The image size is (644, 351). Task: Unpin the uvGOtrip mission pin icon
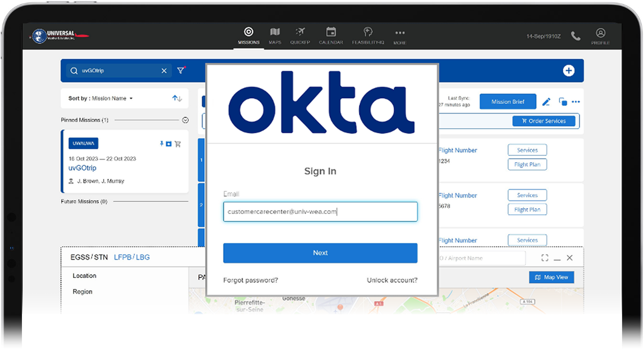coord(161,143)
